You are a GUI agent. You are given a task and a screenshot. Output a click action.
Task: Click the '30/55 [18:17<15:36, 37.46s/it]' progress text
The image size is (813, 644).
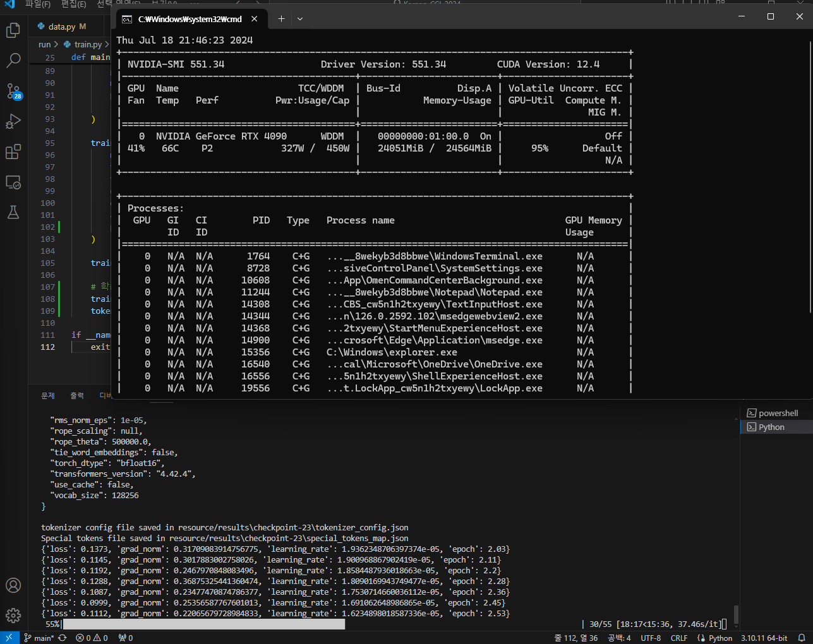pyautogui.click(x=655, y=624)
